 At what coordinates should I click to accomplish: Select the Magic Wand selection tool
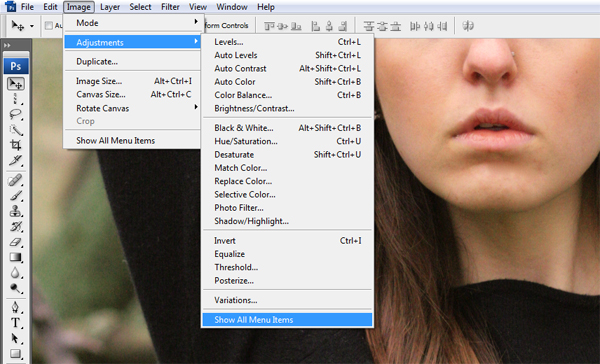point(16,130)
